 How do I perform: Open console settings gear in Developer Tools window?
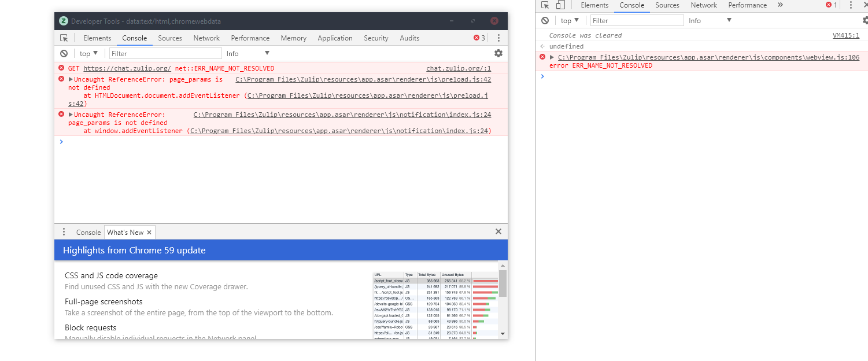(498, 53)
